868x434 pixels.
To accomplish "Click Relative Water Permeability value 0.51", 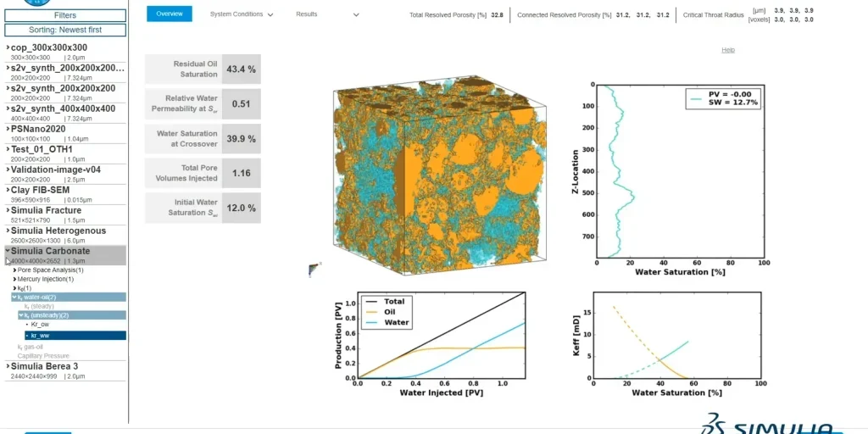I will (242, 104).
